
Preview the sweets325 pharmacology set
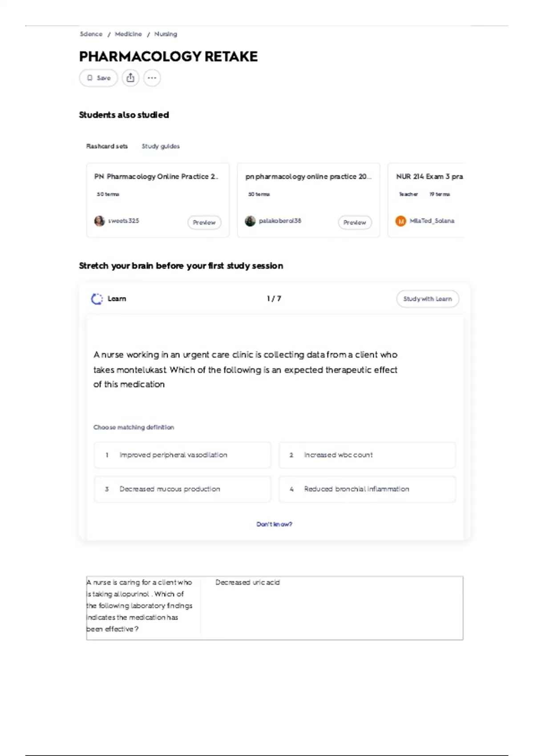point(204,222)
